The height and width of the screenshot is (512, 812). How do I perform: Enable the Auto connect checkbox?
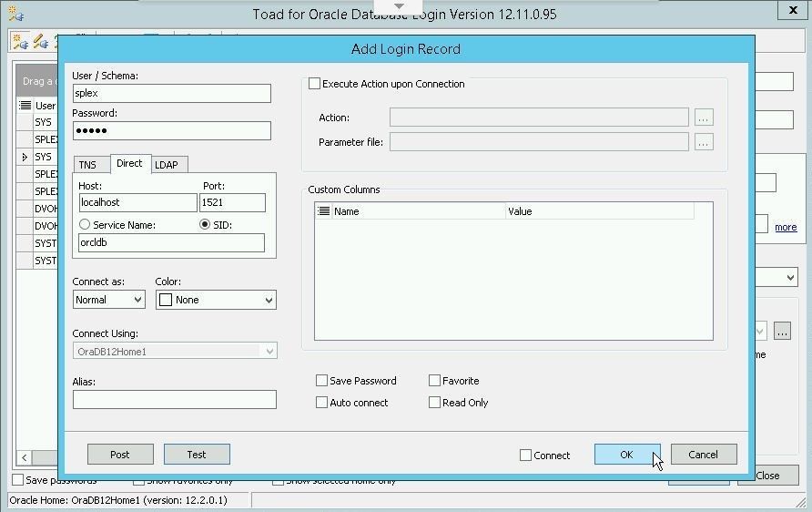tap(321, 402)
